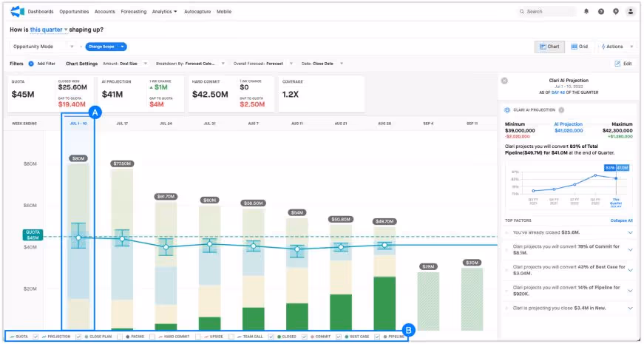Click the pencil Edit icon
The height and width of the screenshot is (344, 644).
[x=617, y=64]
